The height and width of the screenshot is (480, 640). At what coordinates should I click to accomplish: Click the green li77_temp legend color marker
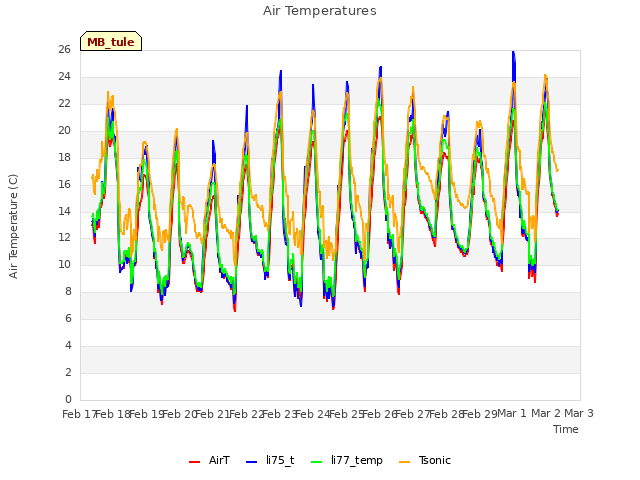click(317, 462)
